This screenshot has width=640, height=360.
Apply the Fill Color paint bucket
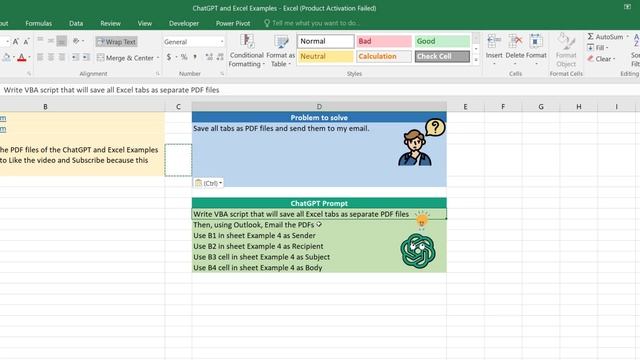coord(6,58)
